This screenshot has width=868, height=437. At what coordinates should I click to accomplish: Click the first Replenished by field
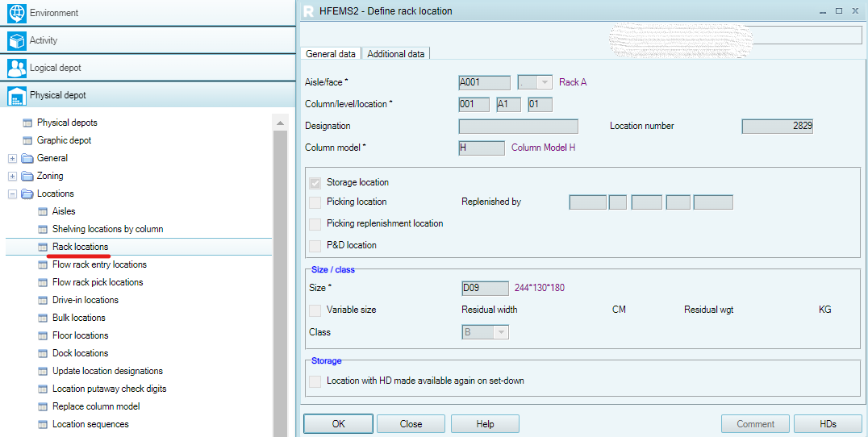pos(588,202)
